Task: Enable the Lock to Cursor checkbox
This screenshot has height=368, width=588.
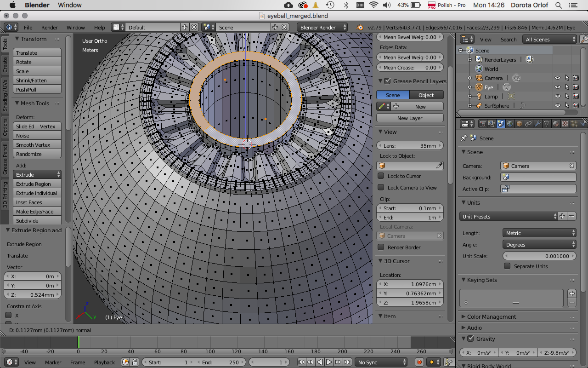Action: pos(381,176)
